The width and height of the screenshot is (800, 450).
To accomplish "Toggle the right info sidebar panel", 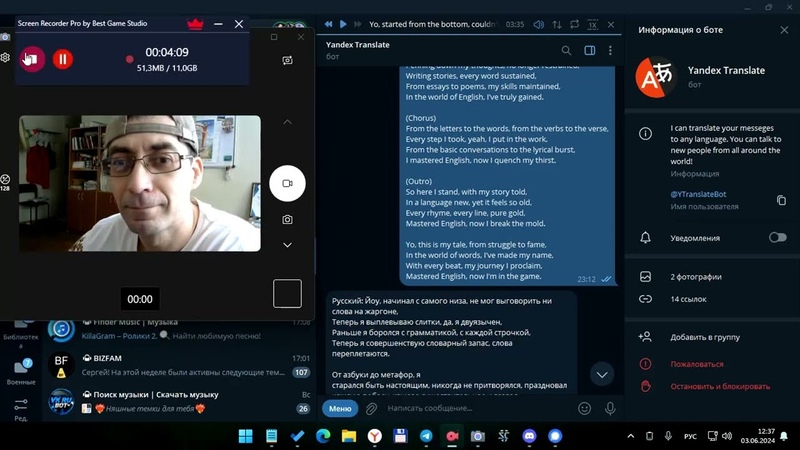I will [590, 51].
